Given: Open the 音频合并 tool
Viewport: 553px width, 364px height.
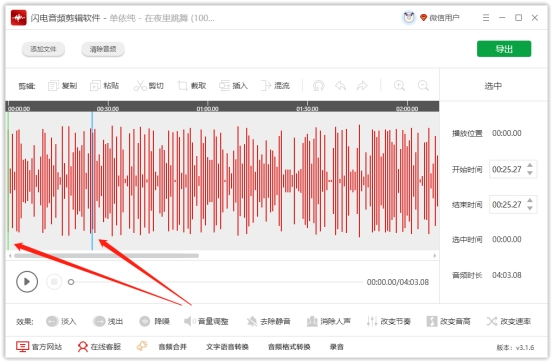Looking at the screenshot, I should tap(172, 347).
